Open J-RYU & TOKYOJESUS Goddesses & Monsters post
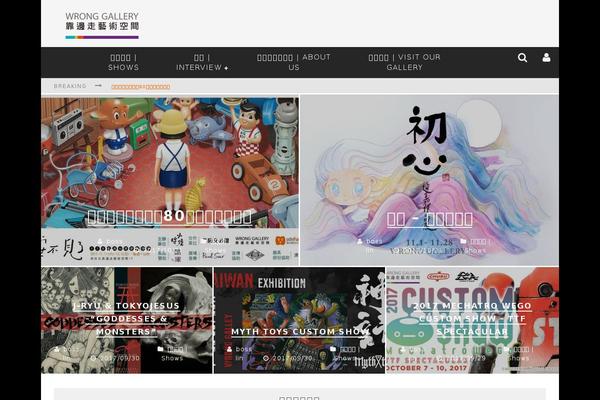This screenshot has height=400, width=600. [x=126, y=318]
